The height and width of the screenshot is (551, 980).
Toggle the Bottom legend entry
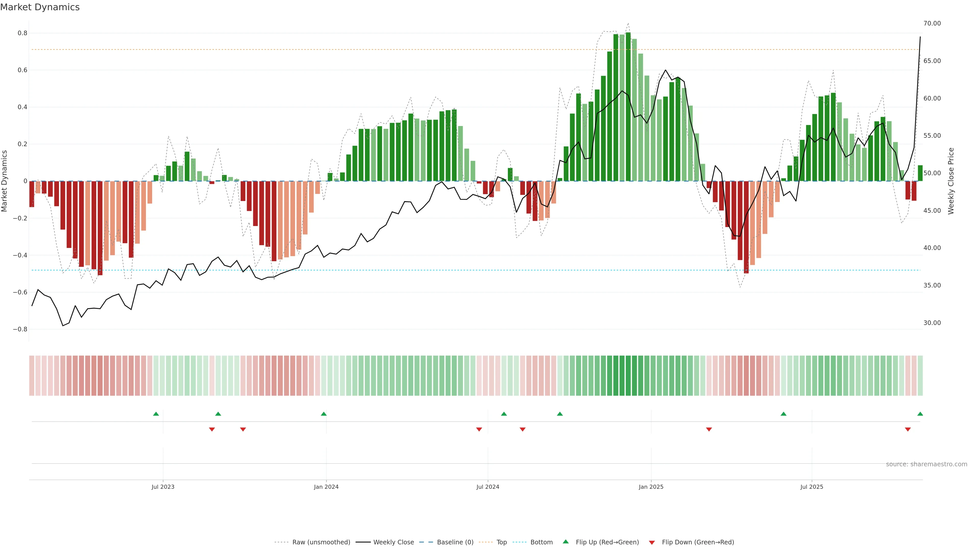tap(541, 542)
